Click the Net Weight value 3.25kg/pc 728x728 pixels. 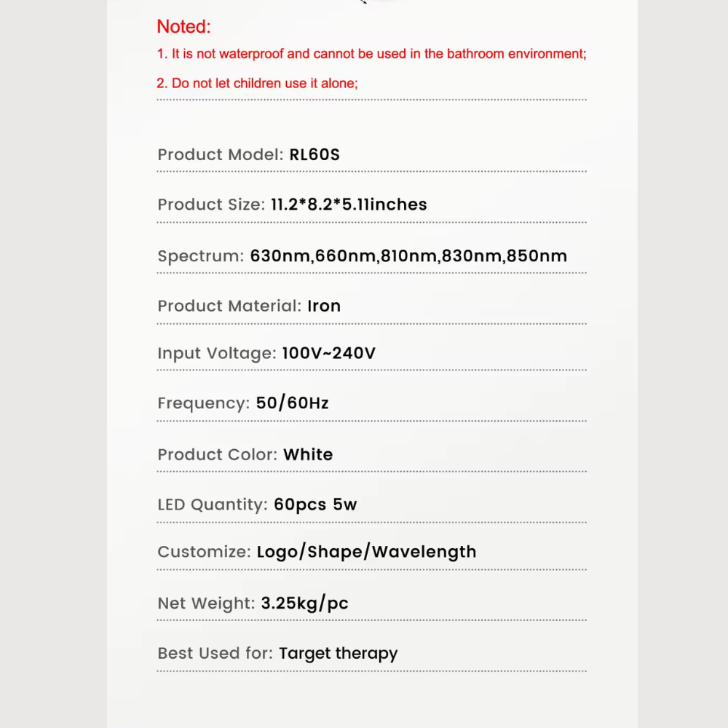304,604
